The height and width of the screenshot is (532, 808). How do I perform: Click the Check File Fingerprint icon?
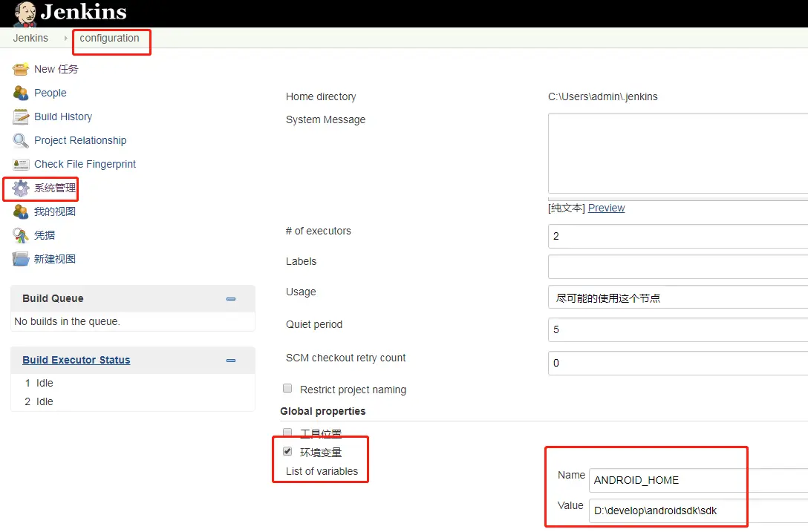(21, 164)
